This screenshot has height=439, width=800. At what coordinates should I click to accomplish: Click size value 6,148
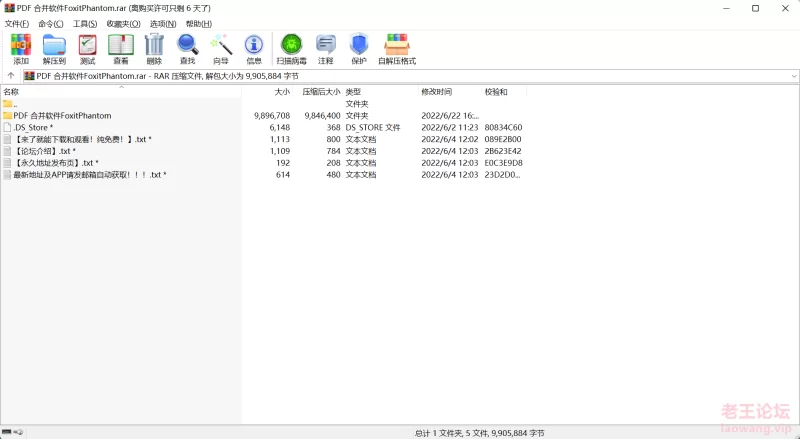[280, 127]
